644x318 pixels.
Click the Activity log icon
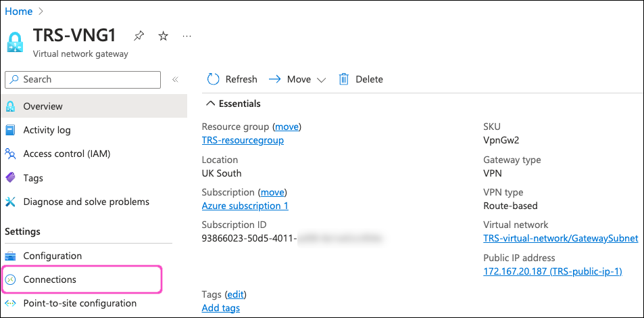point(11,130)
